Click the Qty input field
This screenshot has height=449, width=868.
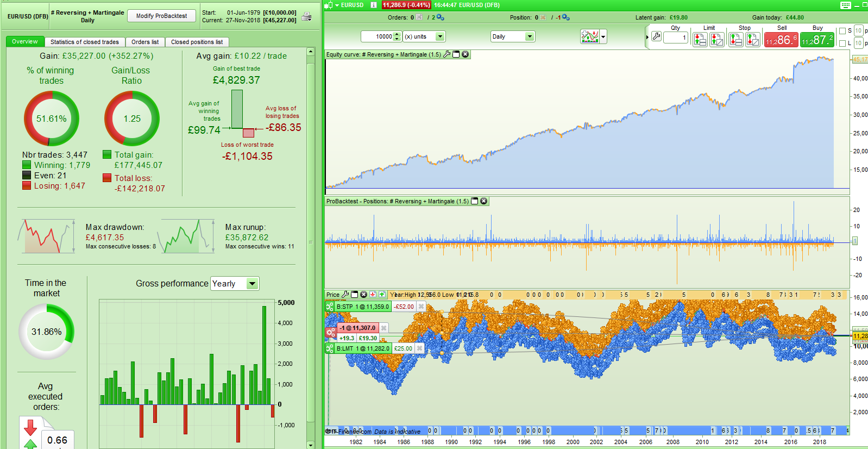[x=675, y=38]
